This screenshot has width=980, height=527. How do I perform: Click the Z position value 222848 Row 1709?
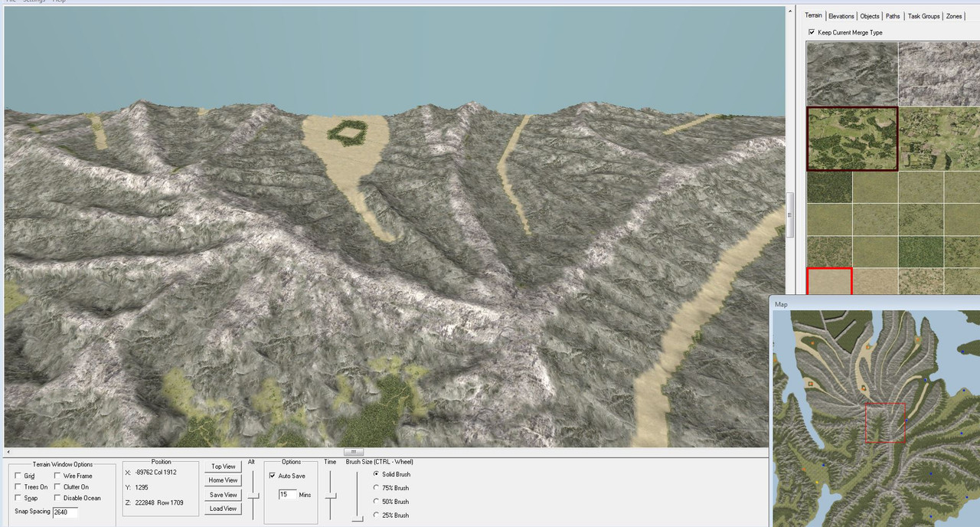pos(159,502)
